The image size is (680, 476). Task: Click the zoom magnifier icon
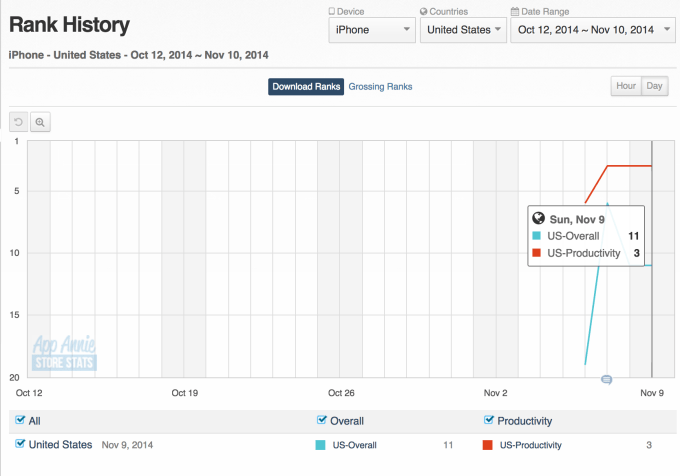(x=40, y=122)
